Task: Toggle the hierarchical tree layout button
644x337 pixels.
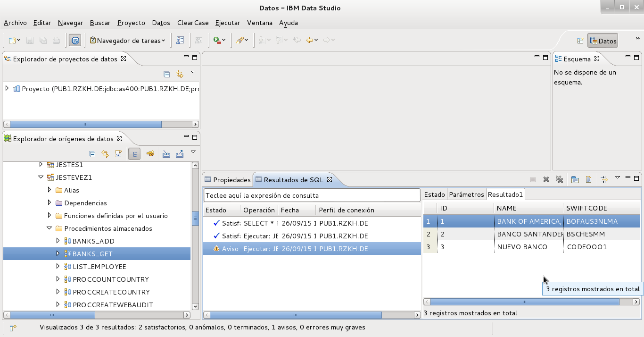Action: tap(134, 154)
